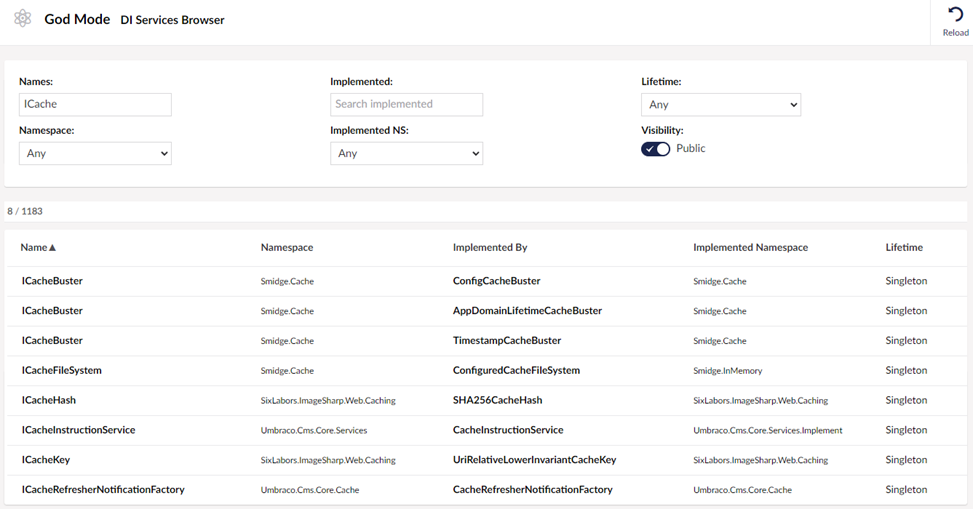Click ConfiguredCacheFileSystem implementation cell
Viewport: 973px width, 509px height.
pyautogui.click(x=516, y=371)
